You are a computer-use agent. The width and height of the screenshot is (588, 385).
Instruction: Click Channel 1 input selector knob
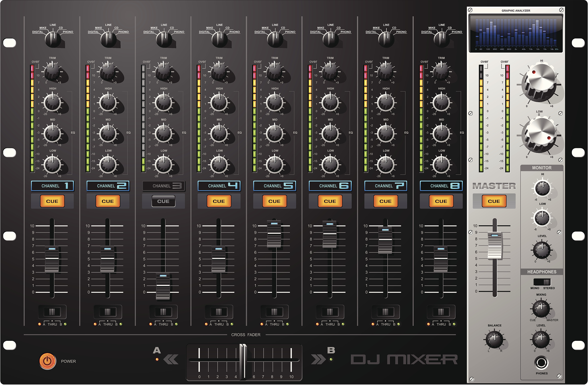pyautogui.click(x=53, y=39)
